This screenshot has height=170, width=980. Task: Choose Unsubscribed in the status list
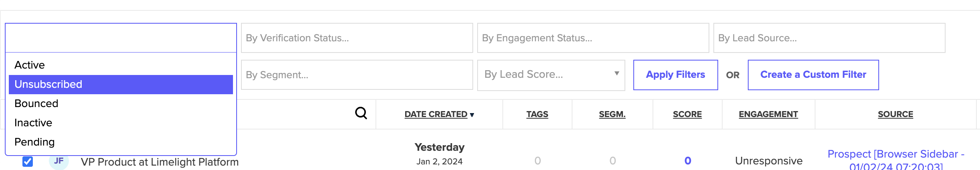pos(121,84)
